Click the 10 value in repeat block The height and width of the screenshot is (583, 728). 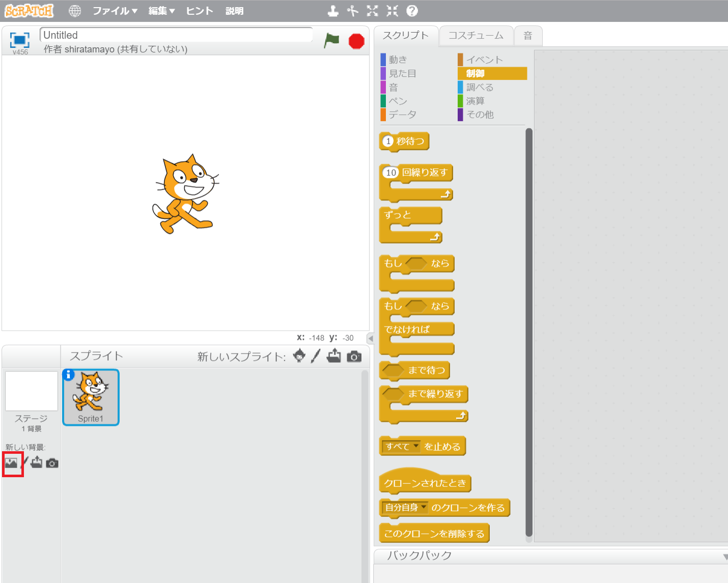(391, 172)
